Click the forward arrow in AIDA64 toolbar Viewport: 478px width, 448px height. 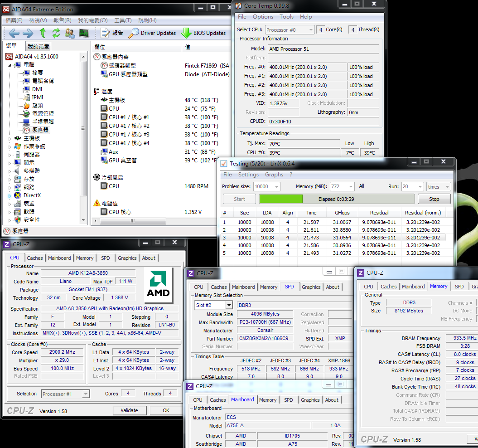pyautogui.click(x=28, y=33)
